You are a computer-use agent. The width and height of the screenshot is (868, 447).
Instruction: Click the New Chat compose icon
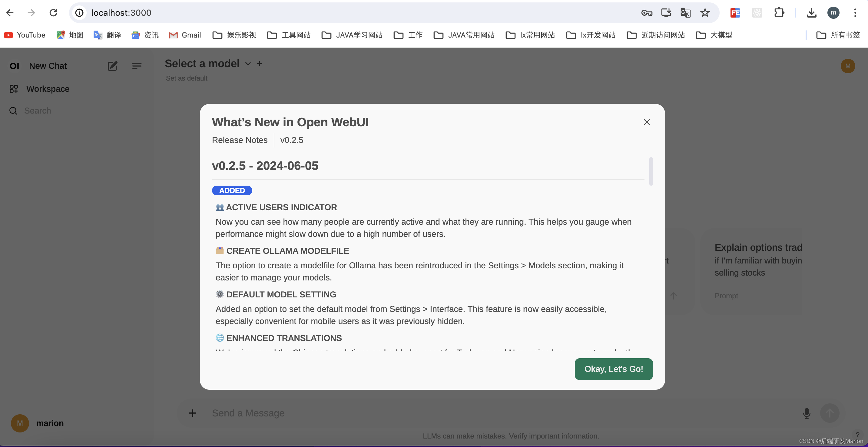click(x=112, y=66)
